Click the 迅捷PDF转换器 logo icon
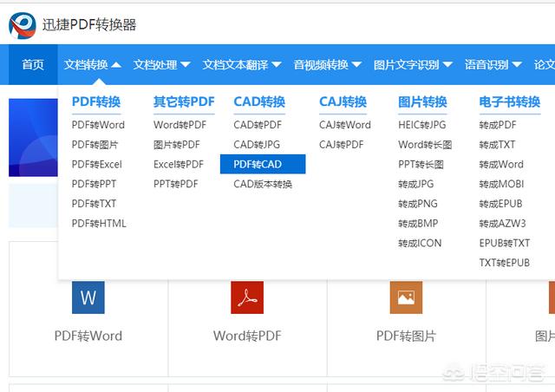This screenshot has height=392, width=555. pos(23,25)
